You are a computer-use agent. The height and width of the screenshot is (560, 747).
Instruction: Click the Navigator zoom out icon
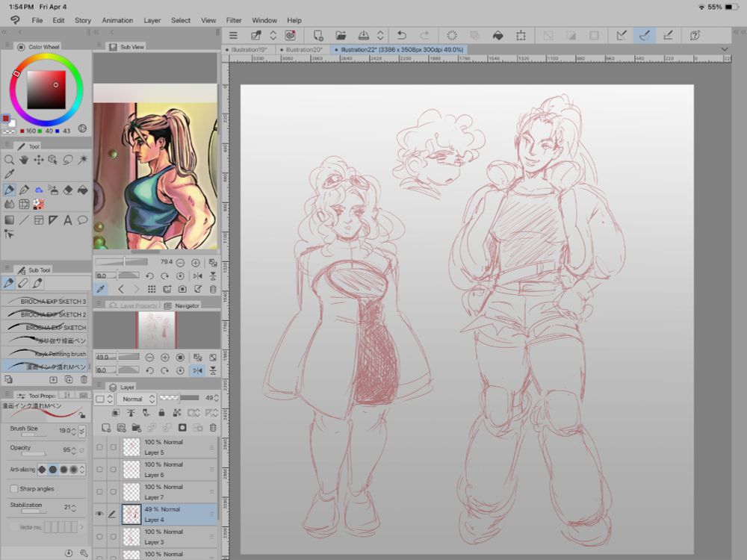tap(149, 357)
